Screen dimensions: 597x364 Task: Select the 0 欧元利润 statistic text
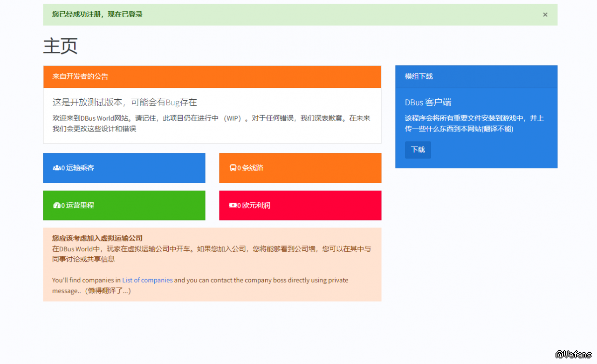(x=254, y=206)
